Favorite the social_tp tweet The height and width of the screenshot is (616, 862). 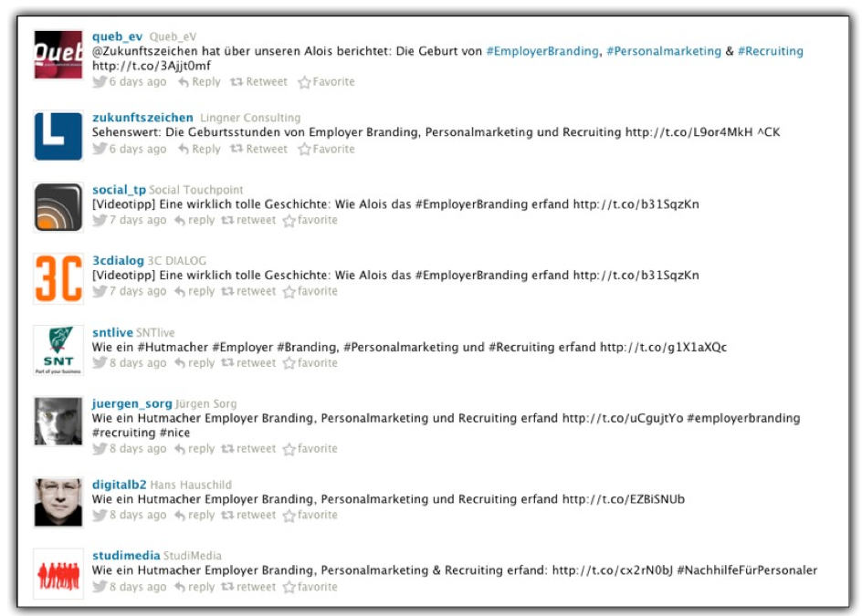tap(310, 220)
